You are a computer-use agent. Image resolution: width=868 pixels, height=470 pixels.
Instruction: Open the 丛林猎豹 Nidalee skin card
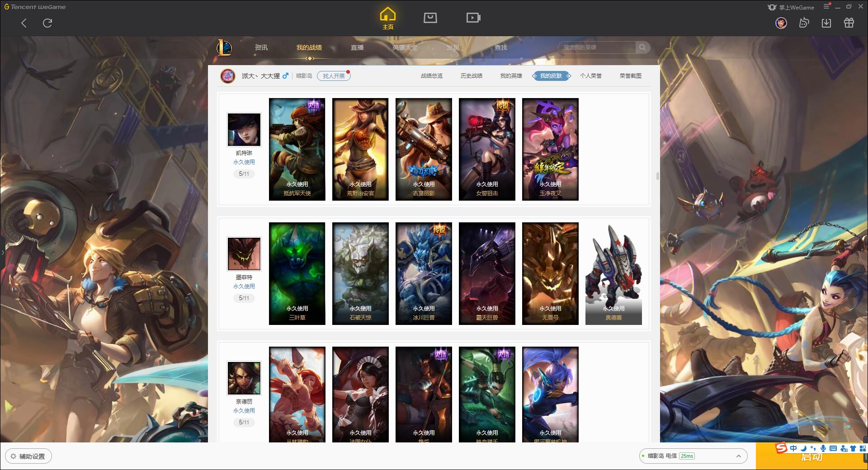[x=297, y=395]
